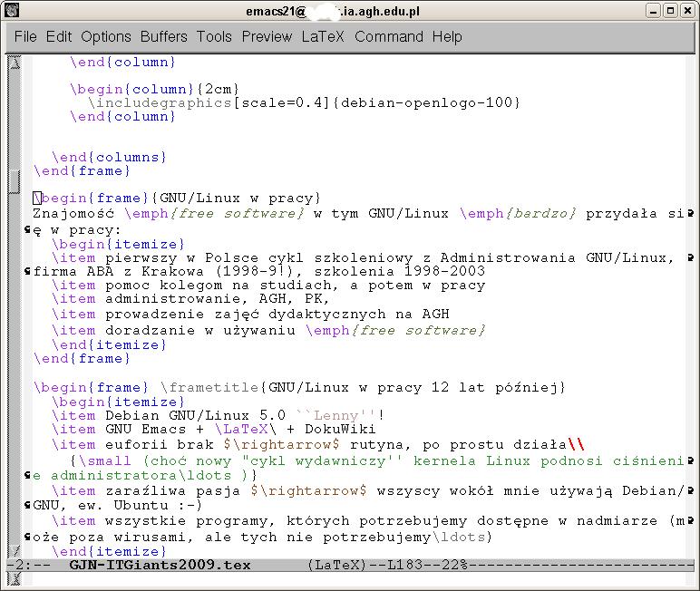This screenshot has width=700, height=591.
Task: Click the scrollbar up arrow at top
Action: (x=15, y=63)
